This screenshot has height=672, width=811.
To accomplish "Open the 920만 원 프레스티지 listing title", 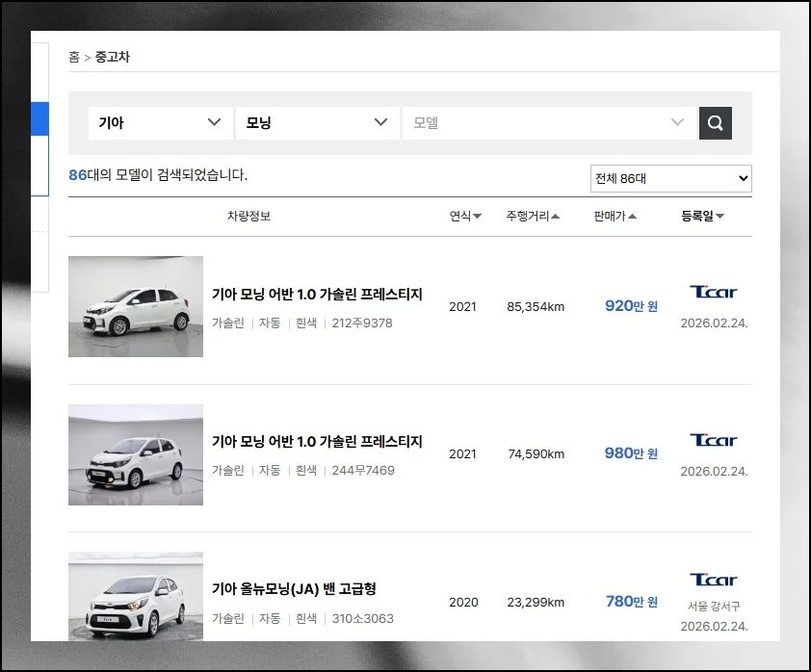I will point(317,295).
